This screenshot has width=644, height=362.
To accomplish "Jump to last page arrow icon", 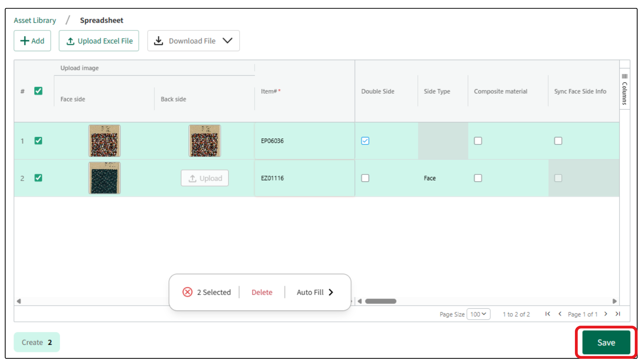I will pos(618,314).
